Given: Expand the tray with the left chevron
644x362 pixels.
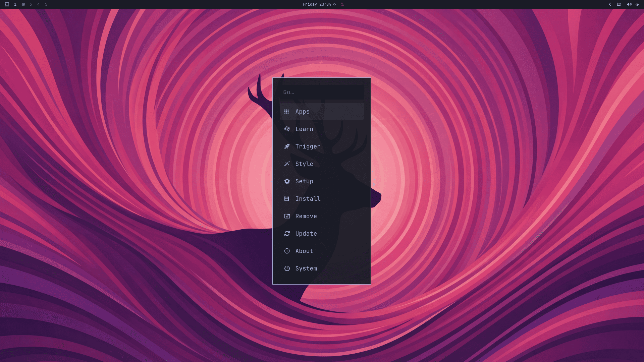Looking at the screenshot, I should [x=610, y=4].
